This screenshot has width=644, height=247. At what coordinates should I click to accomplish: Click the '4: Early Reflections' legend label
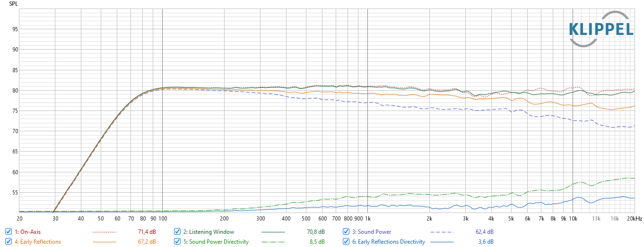pyautogui.click(x=38, y=242)
